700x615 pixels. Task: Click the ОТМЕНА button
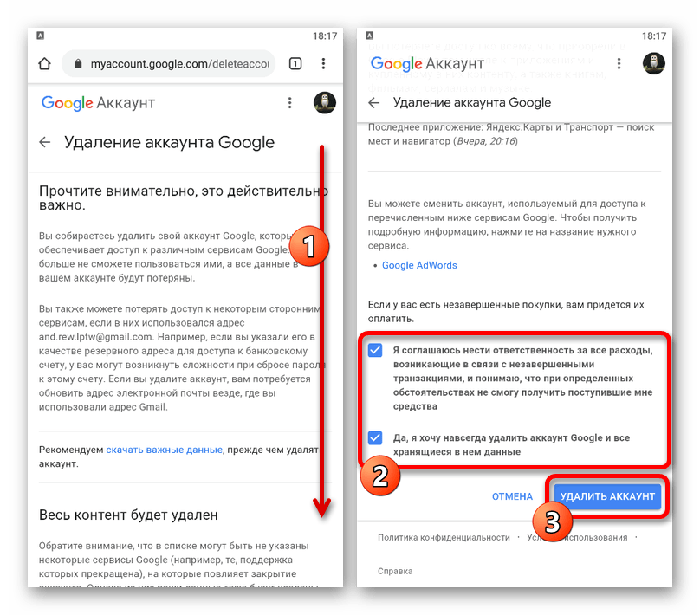coord(512,496)
